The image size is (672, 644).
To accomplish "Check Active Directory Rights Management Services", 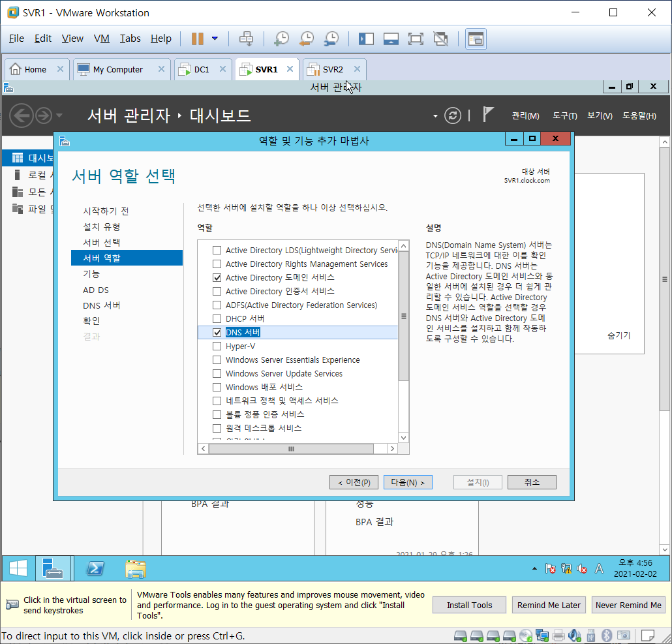I will click(x=217, y=264).
